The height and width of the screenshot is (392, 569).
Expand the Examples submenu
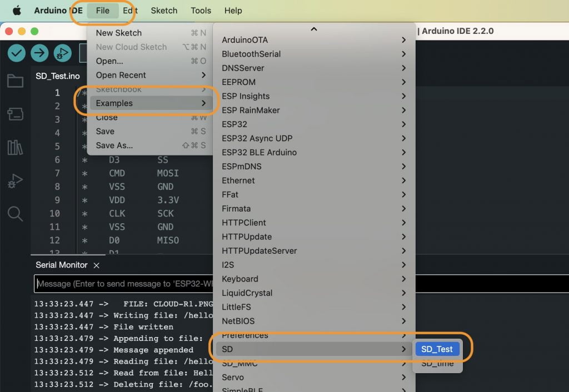tap(150, 103)
